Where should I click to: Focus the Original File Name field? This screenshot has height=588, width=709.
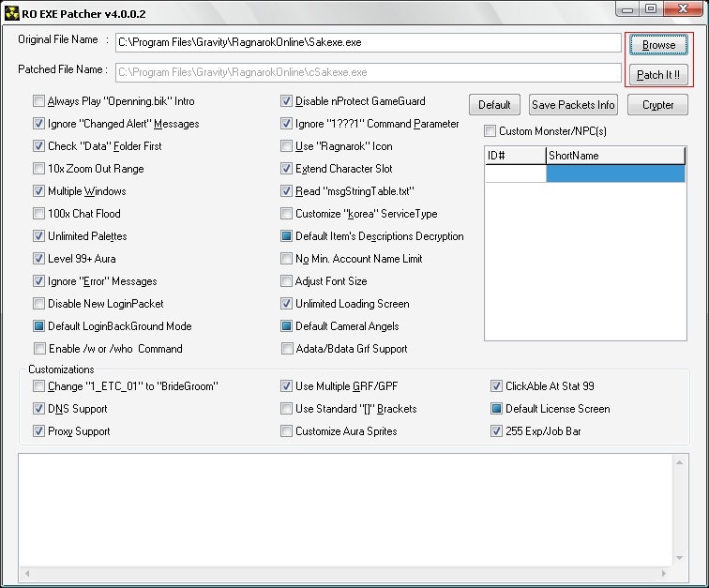[369, 42]
